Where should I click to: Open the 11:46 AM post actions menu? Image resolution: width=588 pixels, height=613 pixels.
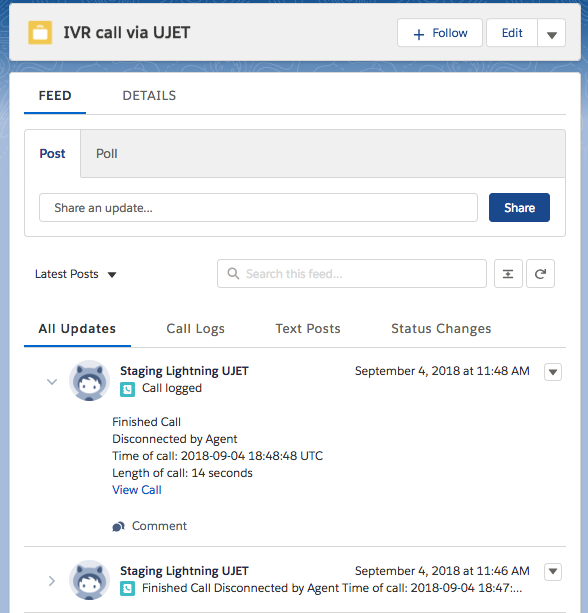tap(553, 572)
